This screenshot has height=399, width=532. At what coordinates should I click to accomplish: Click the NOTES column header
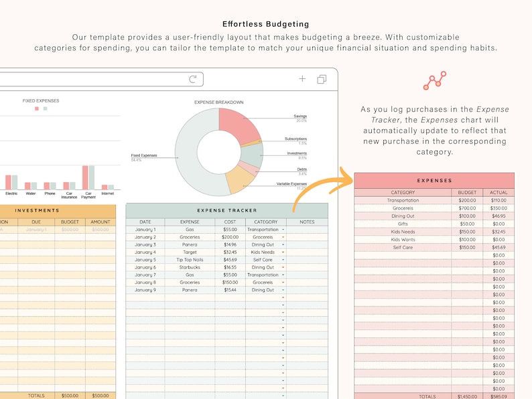(307, 222)
